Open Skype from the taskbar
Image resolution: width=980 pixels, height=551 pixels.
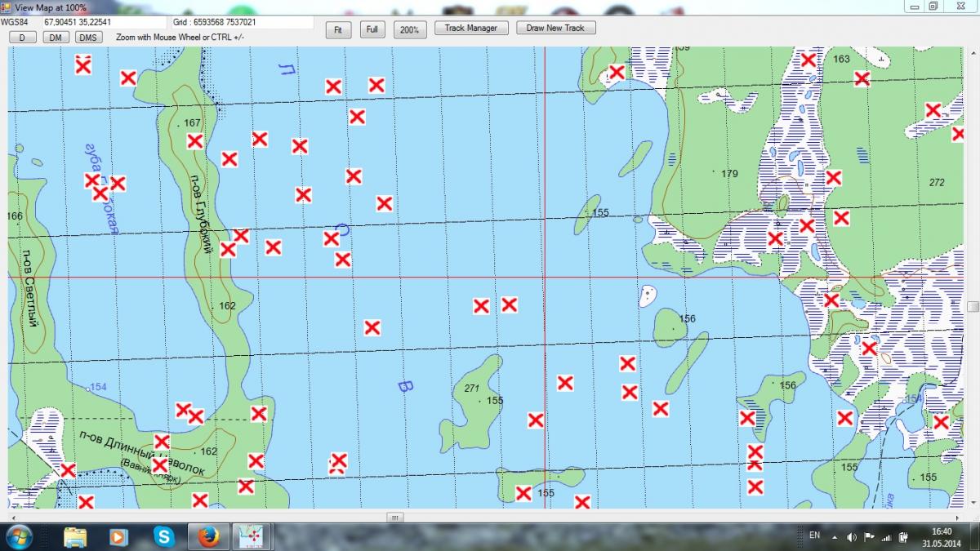tap(164, 536)
